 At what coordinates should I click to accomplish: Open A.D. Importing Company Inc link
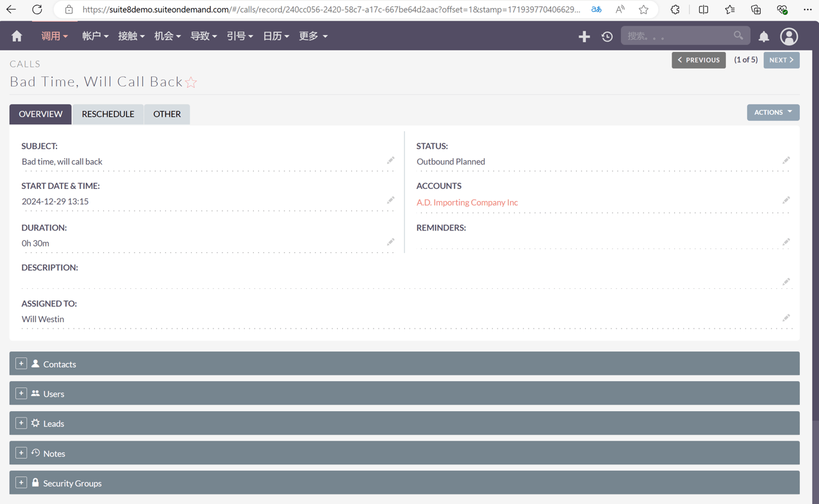pyautogui.click(x=467, y=202)
